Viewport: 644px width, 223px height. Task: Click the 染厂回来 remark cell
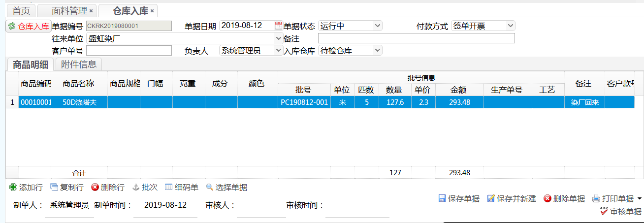[x=584, y=102]
